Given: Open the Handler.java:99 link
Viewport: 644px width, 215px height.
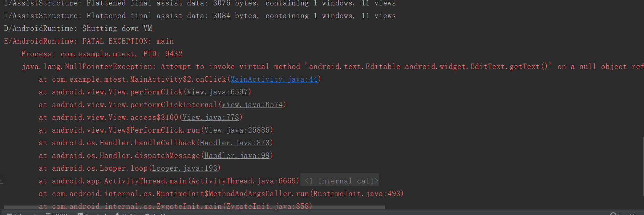Looking at the screenshot, I should point(237,155).
